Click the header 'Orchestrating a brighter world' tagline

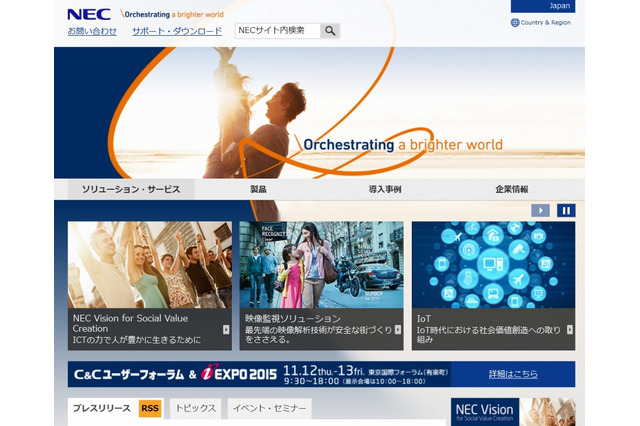(174, 15)
